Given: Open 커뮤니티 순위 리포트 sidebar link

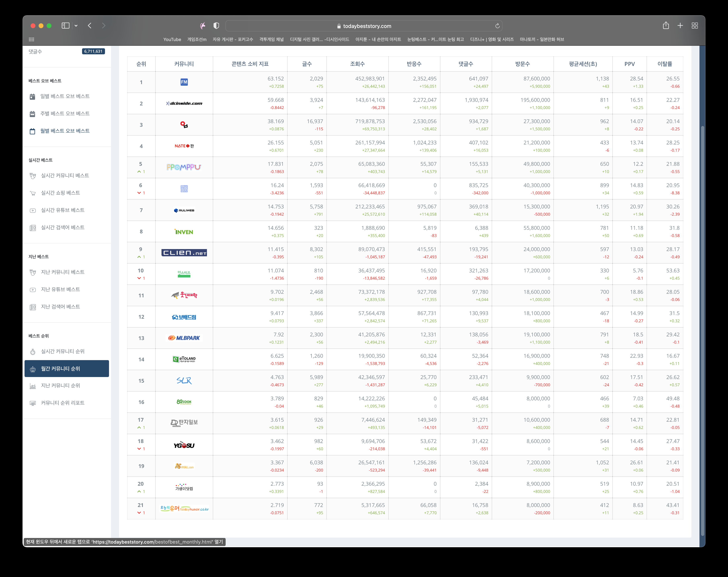Looking at the screenshot, I should click(x=63, y=403).
